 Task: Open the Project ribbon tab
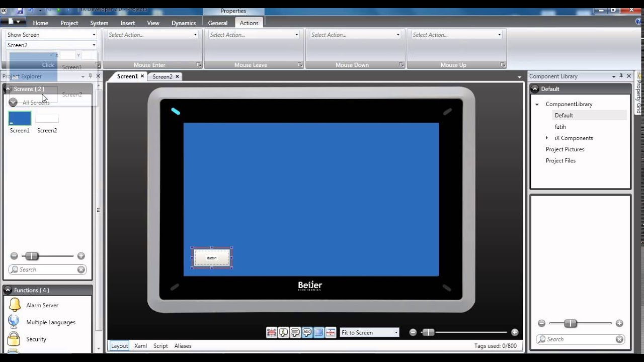(69, 23)
